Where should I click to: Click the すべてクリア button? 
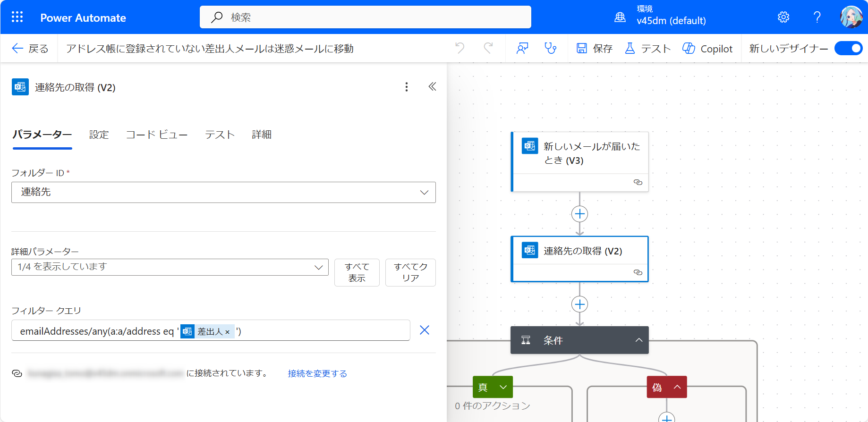tap(410, 272)
